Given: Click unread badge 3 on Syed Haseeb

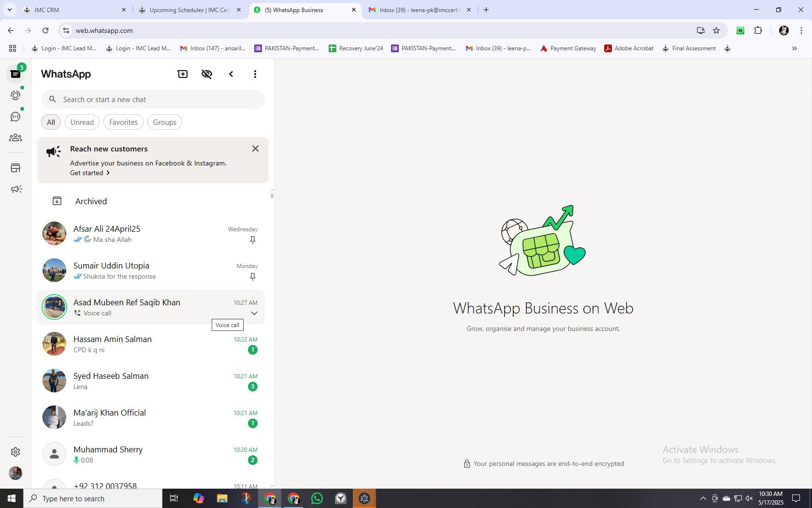Looking at the screenshot, I should pos(252,387).
